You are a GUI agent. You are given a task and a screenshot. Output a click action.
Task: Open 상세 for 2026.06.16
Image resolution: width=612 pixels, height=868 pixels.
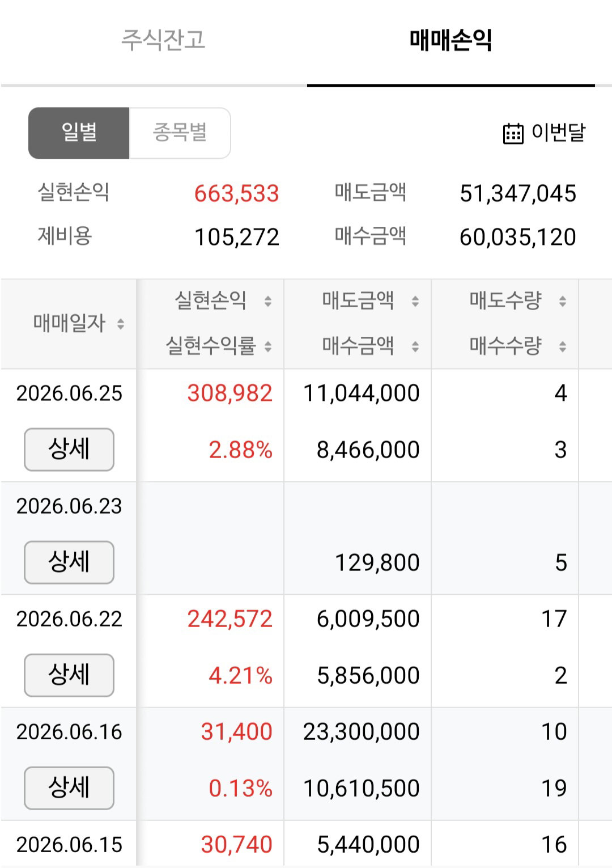69,788
